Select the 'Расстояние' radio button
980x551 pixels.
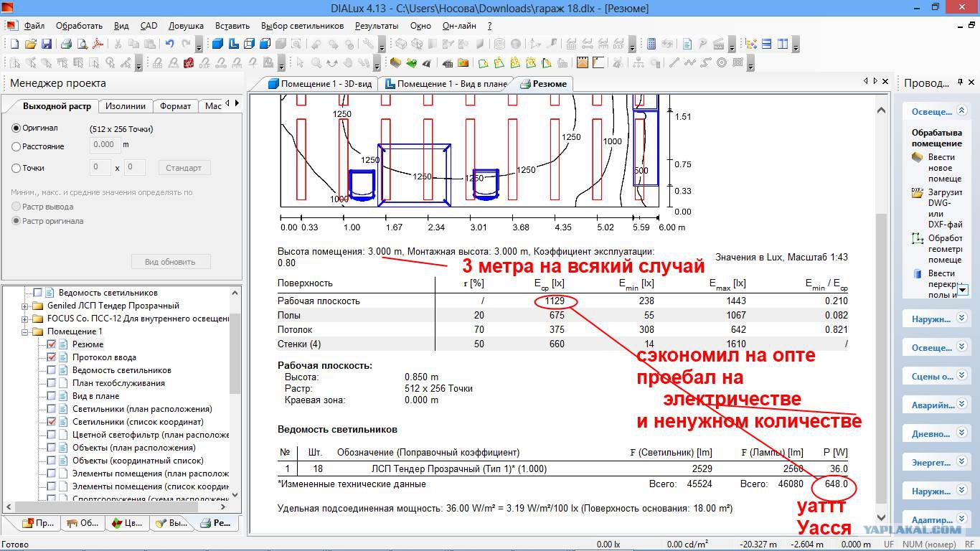(17, 146)
